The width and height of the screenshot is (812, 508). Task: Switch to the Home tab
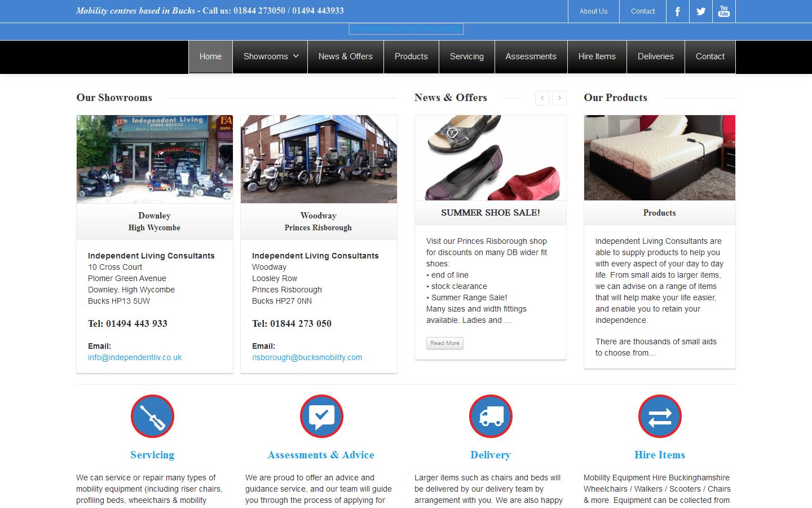pyautogui.click(x=210, y=56)
